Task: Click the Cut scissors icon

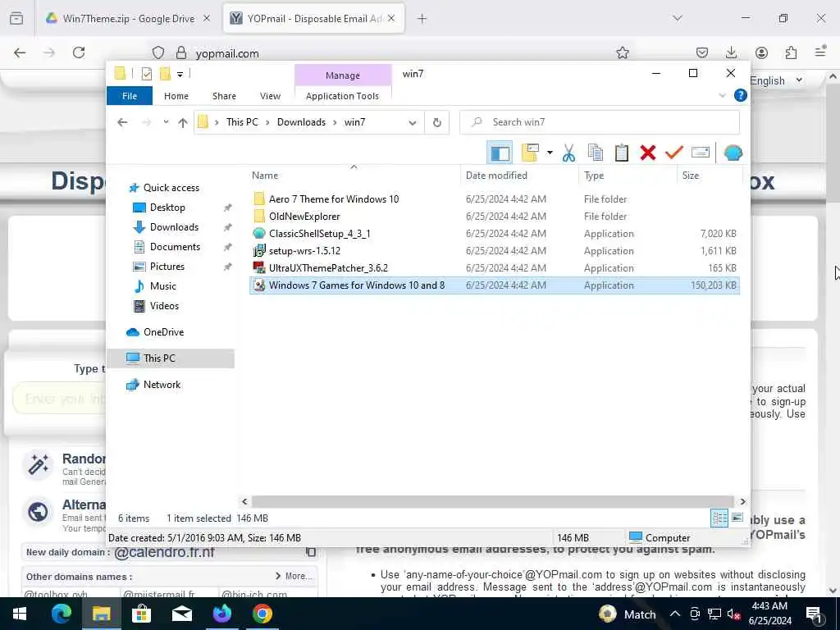Action: pyautogui.click(x=568, y=153)
